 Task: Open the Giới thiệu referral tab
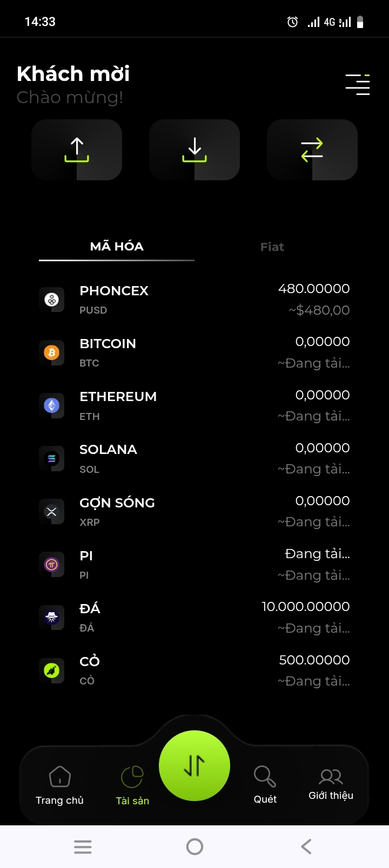(331, 784)
